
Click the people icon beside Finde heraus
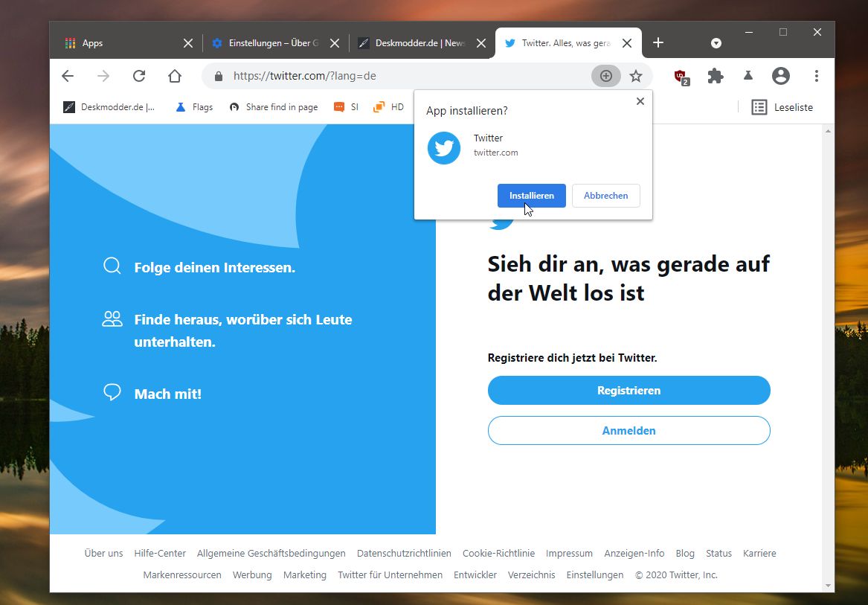[x=112, y=318]
